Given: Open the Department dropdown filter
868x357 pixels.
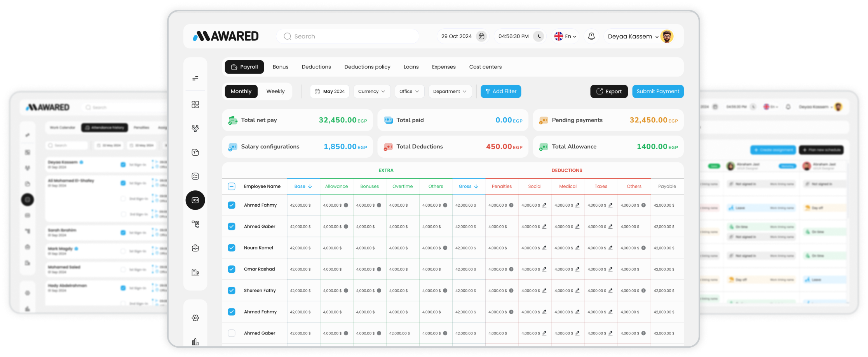Looking at the screenshot, I should (450, 91).
